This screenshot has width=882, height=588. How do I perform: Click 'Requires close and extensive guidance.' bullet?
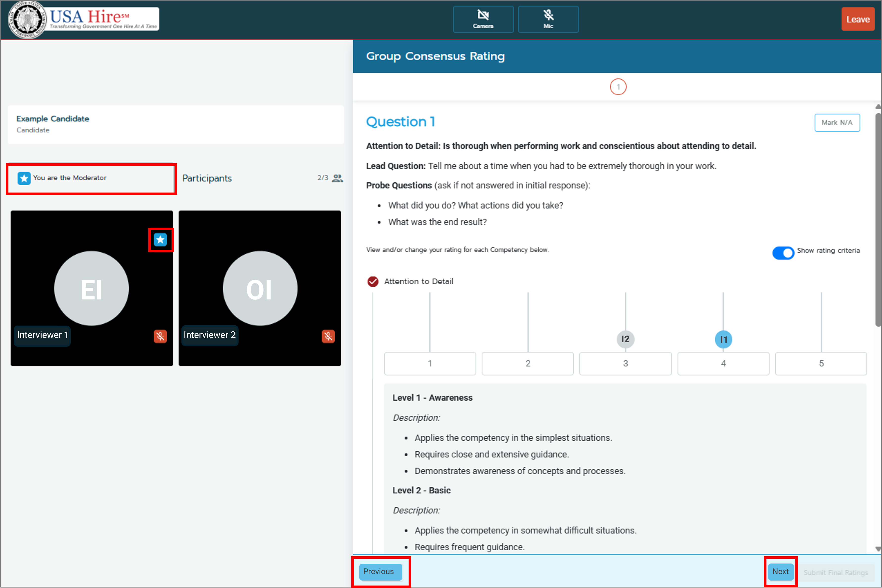(x=492, y=455)
